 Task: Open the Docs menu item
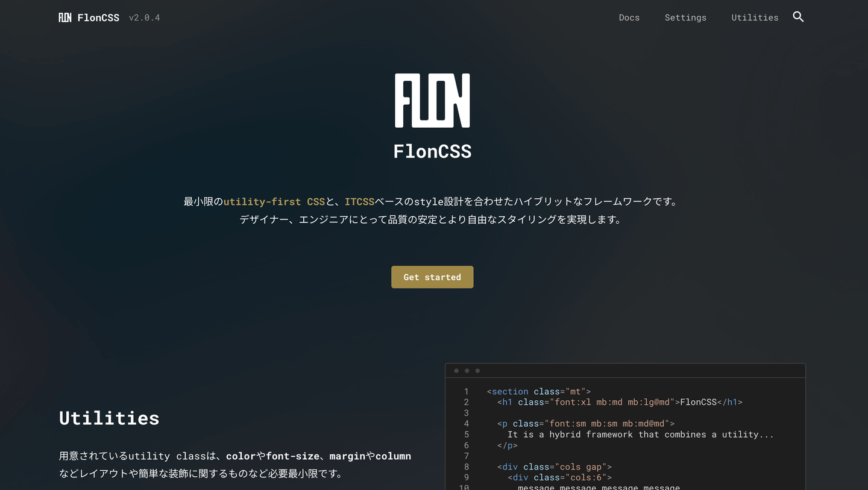point(629,17)
